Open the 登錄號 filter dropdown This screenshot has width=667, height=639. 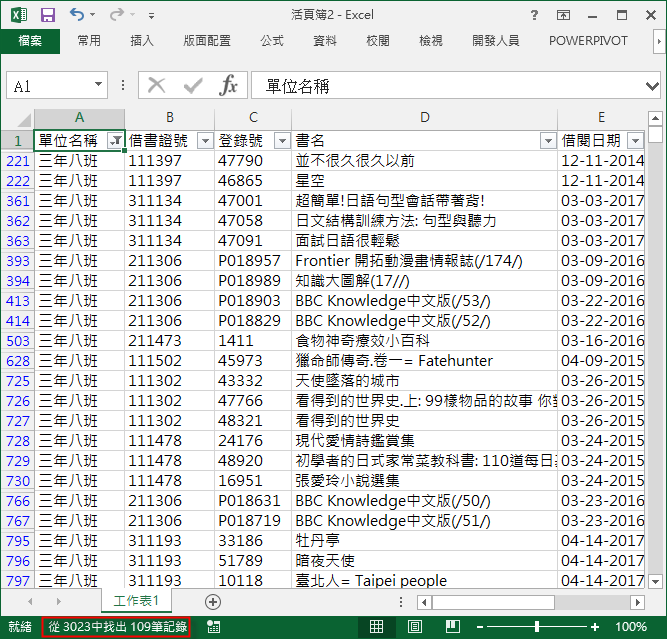click(x=282, y=140)
